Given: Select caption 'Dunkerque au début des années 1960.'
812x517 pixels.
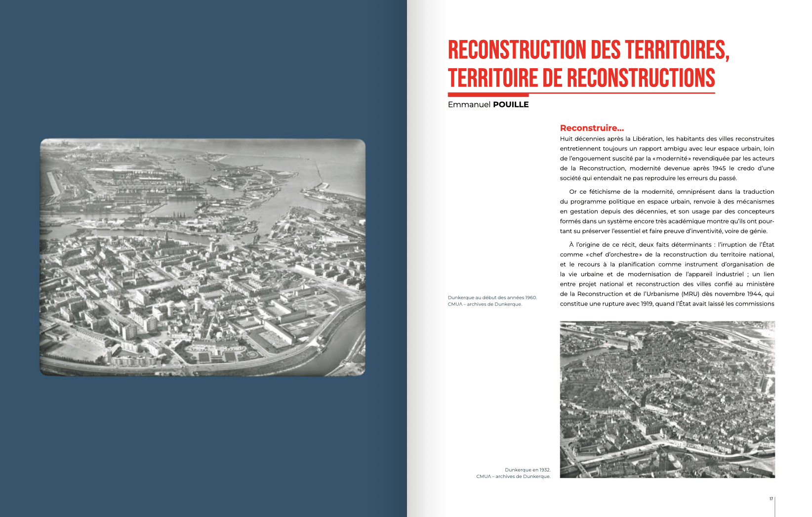Looking at the screenshot, I should coord(492,298).
